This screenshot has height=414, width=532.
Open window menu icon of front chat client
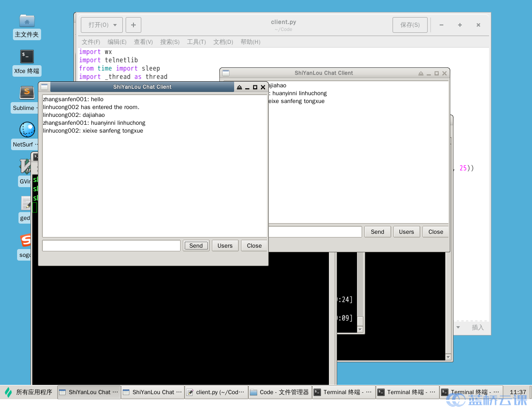(x=44, y=87)
